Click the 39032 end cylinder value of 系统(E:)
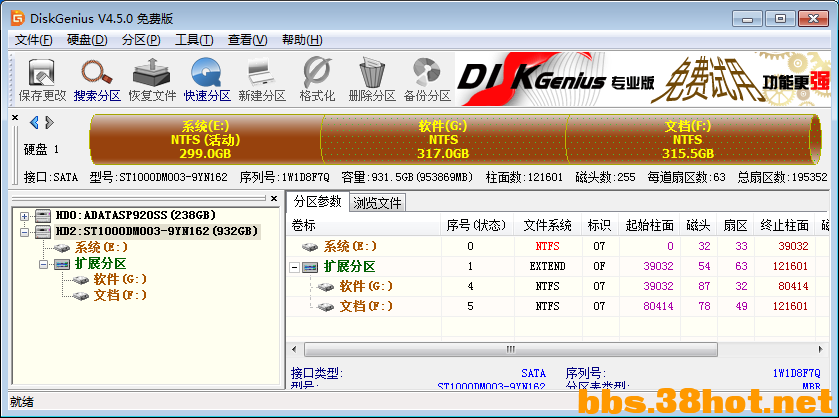The height and width of the screenshot is (418, 839). pyautogui.click(x=793, y=247)
